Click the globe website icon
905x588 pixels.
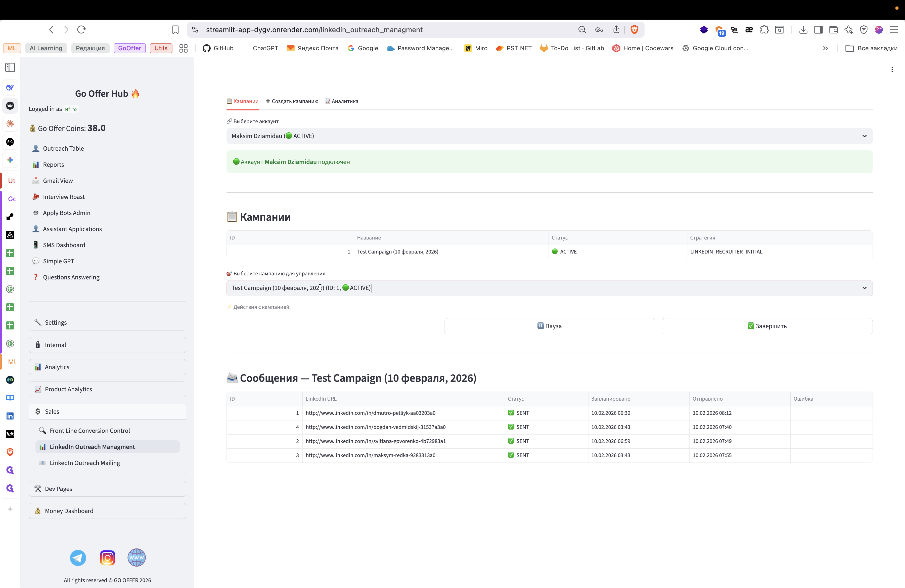(137, 558)
